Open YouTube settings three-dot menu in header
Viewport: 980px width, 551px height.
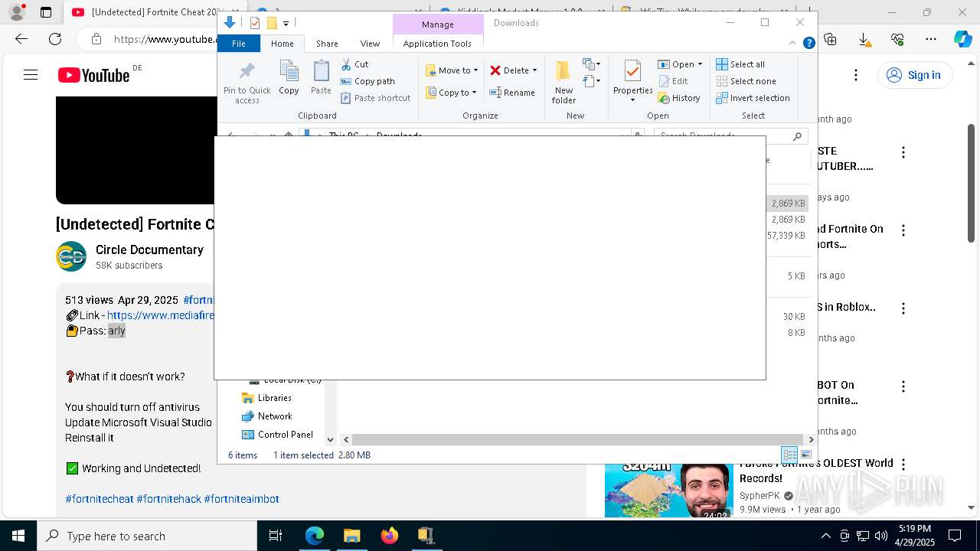pos(856,75)
